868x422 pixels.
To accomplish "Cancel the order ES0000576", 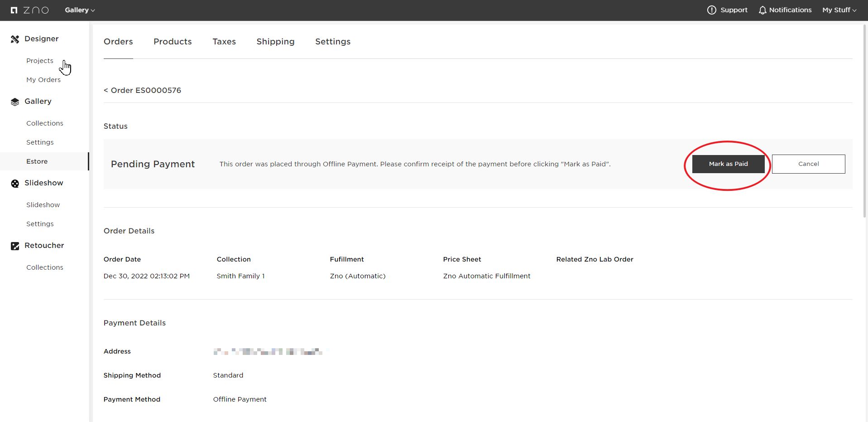I will (809, 164).
